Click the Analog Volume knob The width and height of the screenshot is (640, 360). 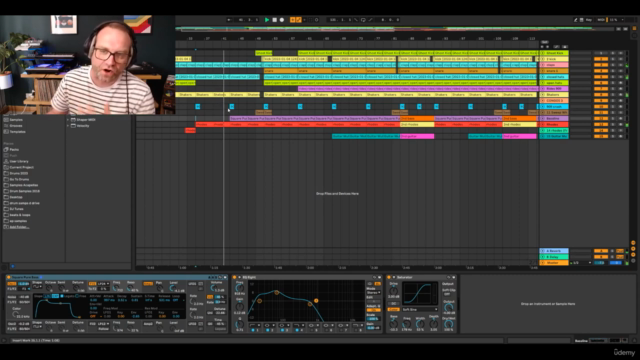click(216, 289)
